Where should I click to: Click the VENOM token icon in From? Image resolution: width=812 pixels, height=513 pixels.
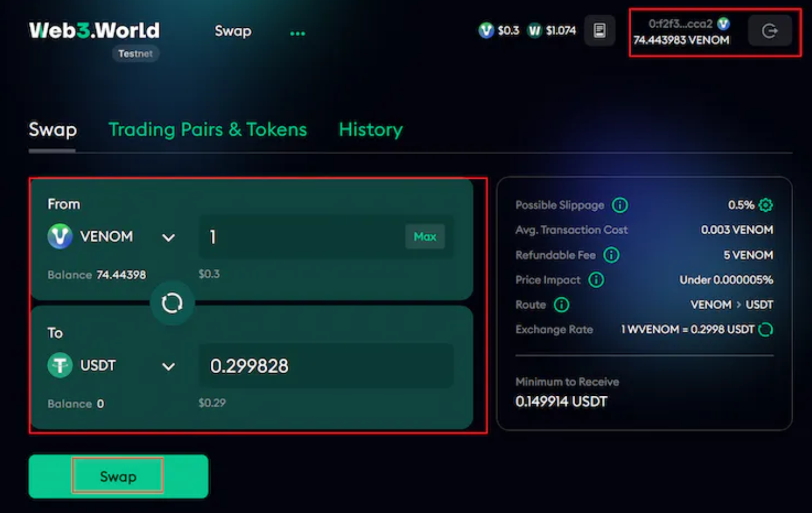tap(60, 236)
